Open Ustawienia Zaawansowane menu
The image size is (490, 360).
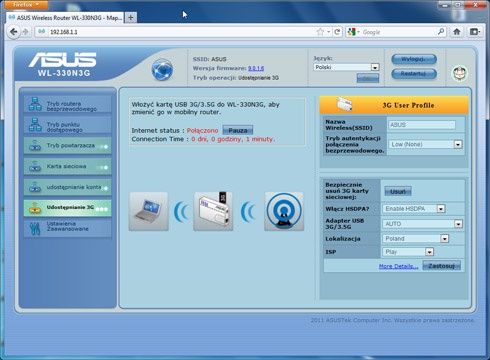pyautogui.click(x=68, y=228)
